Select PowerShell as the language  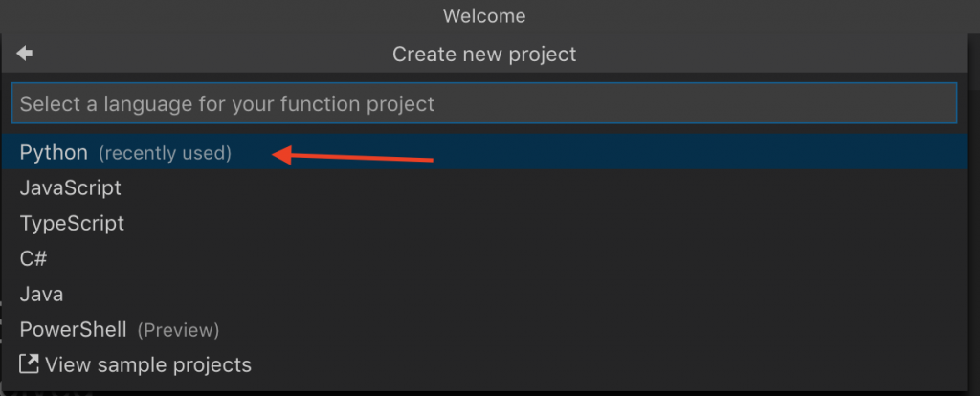[73, 330]
